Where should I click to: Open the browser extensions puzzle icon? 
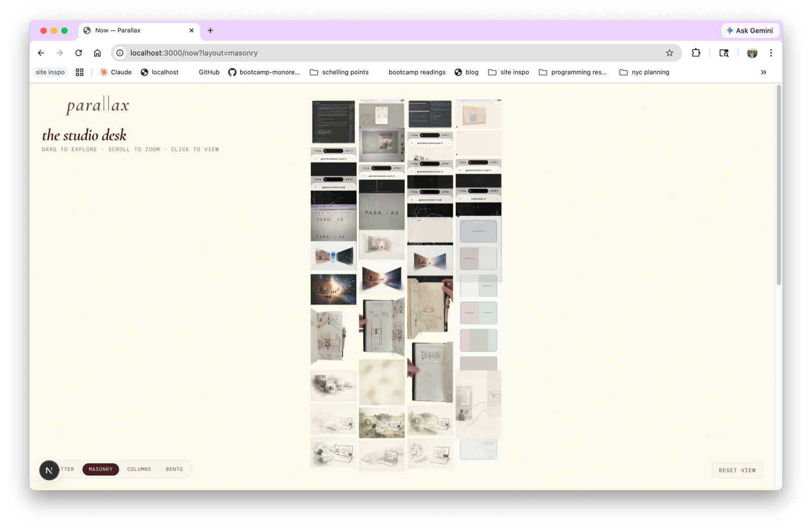(x=696, y=53)
